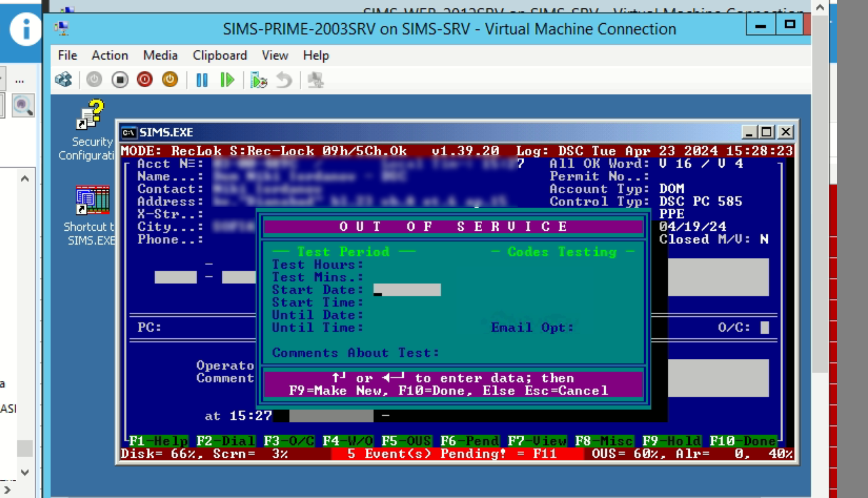Click the Test Period heading

click(x=343, y=252)
